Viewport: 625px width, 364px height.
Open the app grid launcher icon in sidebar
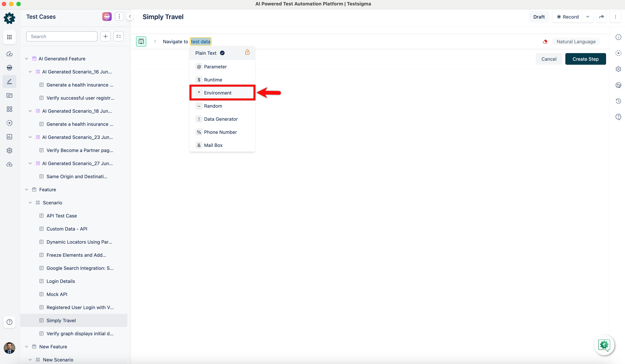9,37
